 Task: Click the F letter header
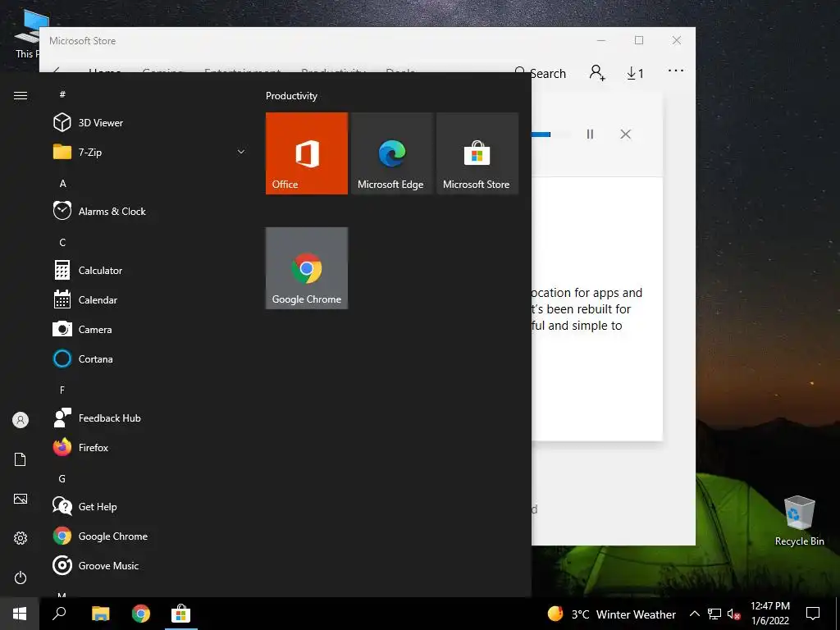pos(62,390)
